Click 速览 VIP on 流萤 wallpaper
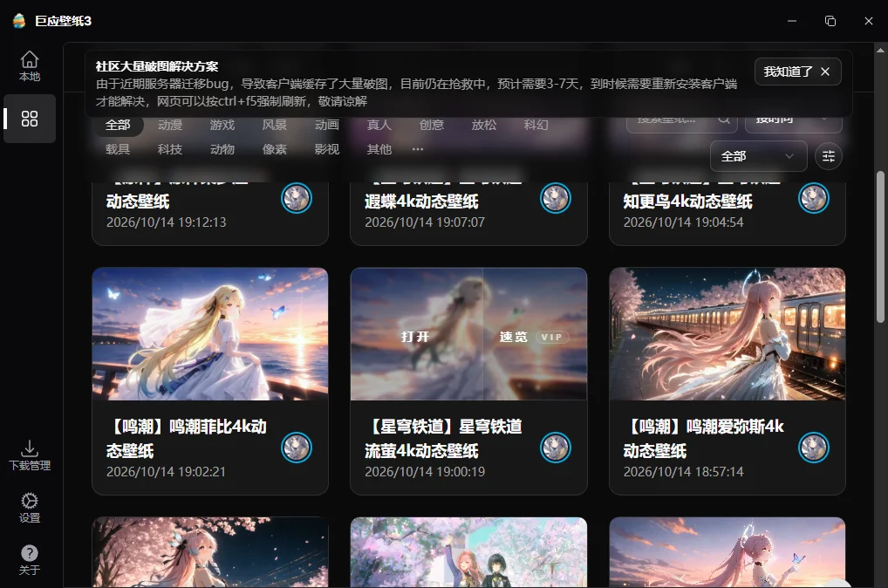Viewport: 888px width, 588px height. tap(535, 337)
